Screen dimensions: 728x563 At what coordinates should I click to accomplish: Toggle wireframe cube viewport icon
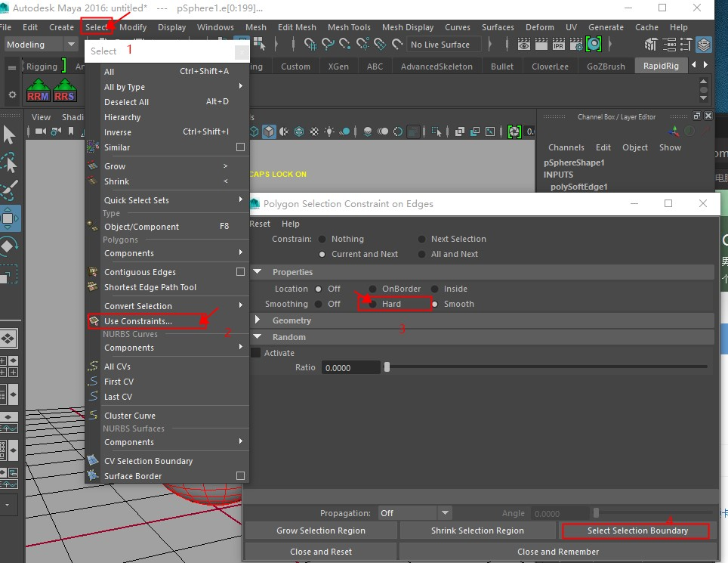click(x=254, y=131)
